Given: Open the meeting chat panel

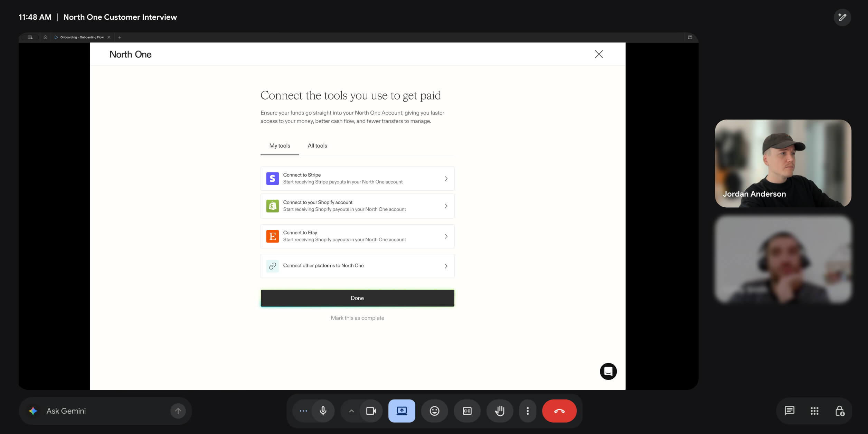Looking at the screenshot, I should [790, 411].
